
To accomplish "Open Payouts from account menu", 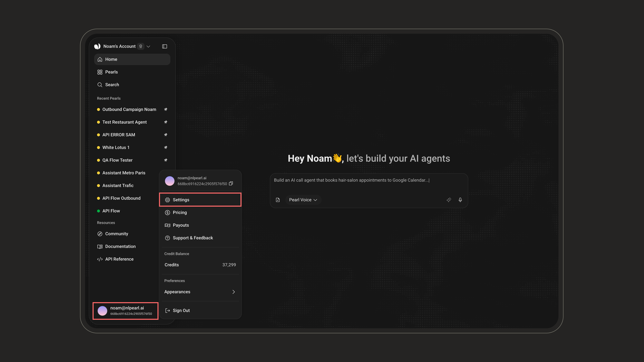I will point(200,225).
